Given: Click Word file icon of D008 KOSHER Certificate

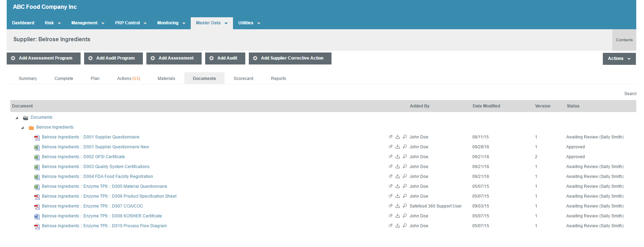Looking at the screenshot, I should point(37,216).
